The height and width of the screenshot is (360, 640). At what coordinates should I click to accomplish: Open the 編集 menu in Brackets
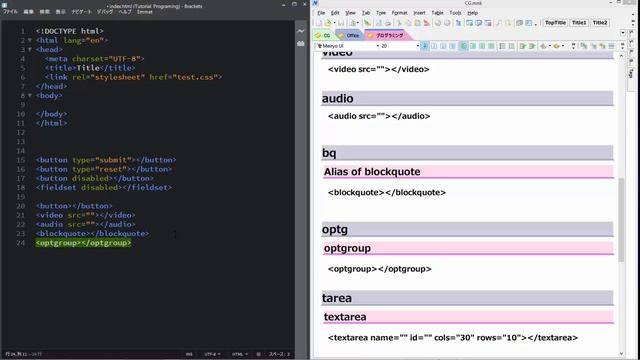pos(29,12)
